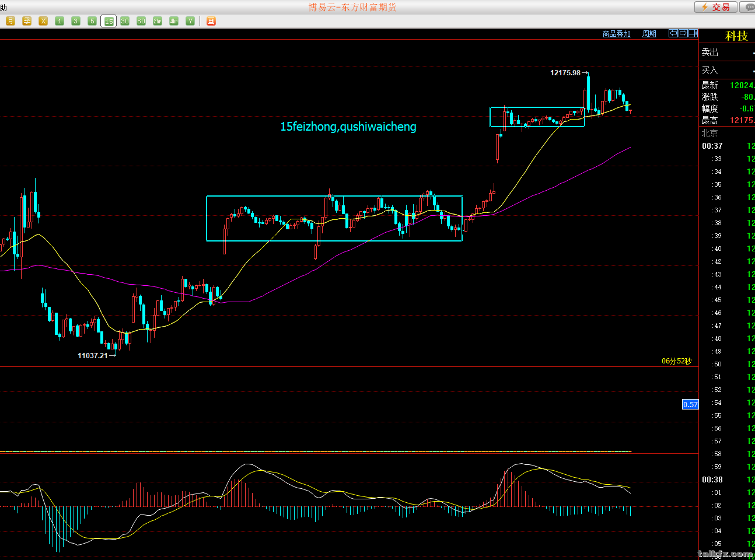Click the 周期 period link

click(x=649, y=34)
